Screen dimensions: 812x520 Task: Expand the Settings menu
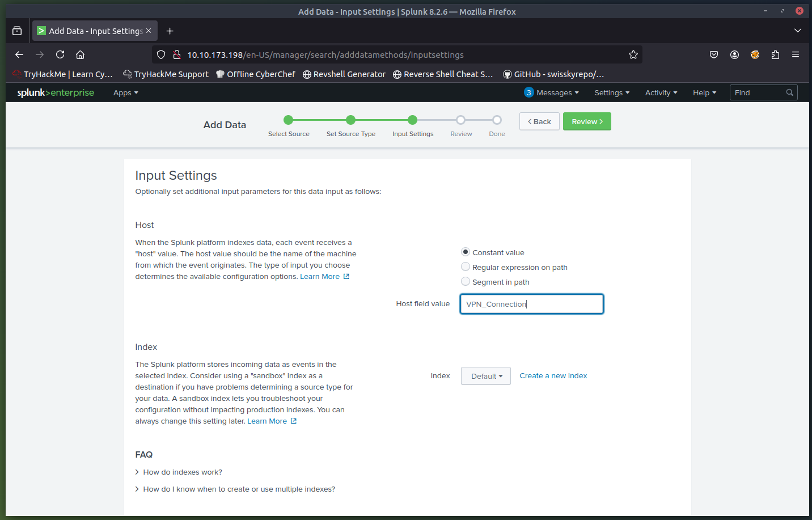612,93
